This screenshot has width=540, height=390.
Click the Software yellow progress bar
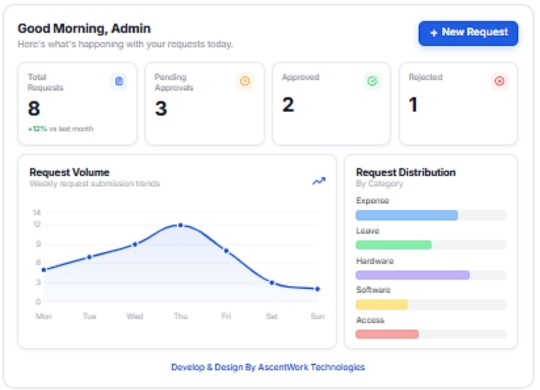[382, 305]
